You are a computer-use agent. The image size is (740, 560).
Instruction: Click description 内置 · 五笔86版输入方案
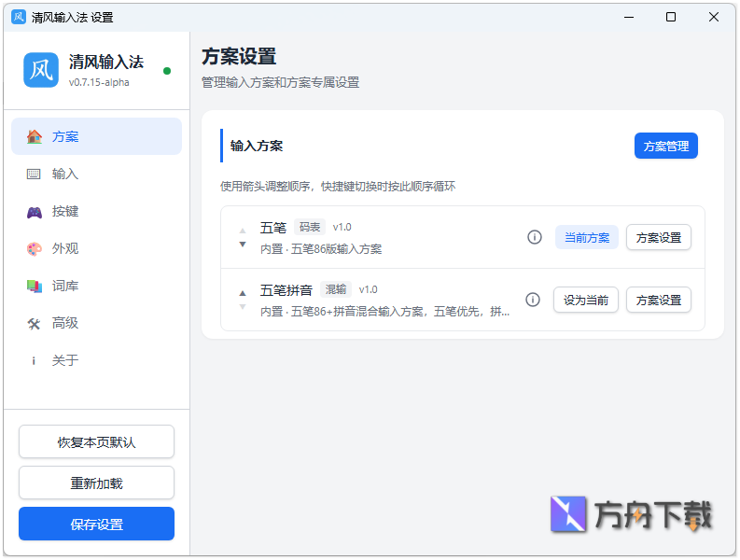click(x=321, y=249)
